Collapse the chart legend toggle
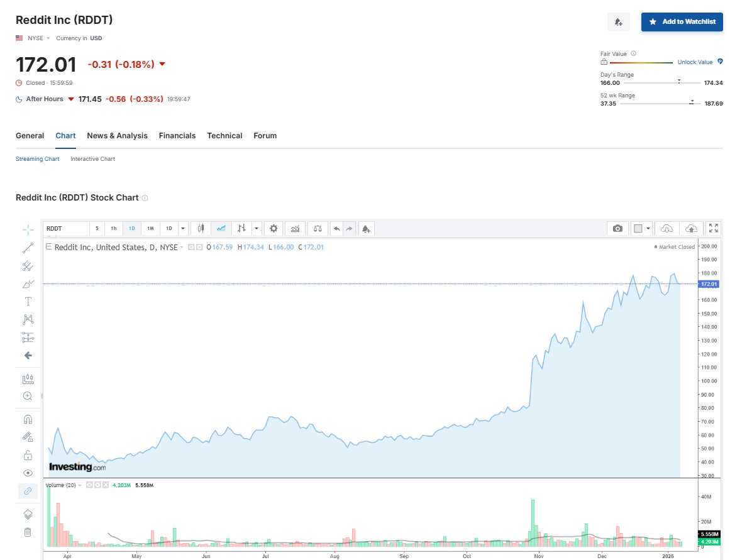 48,247
